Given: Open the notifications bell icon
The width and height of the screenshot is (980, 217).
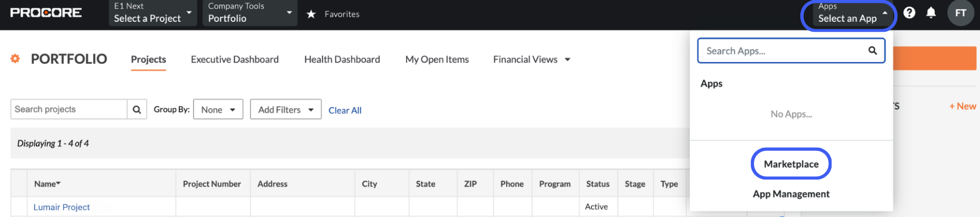Looking at the screenshot, I should [x=931, y=13].
